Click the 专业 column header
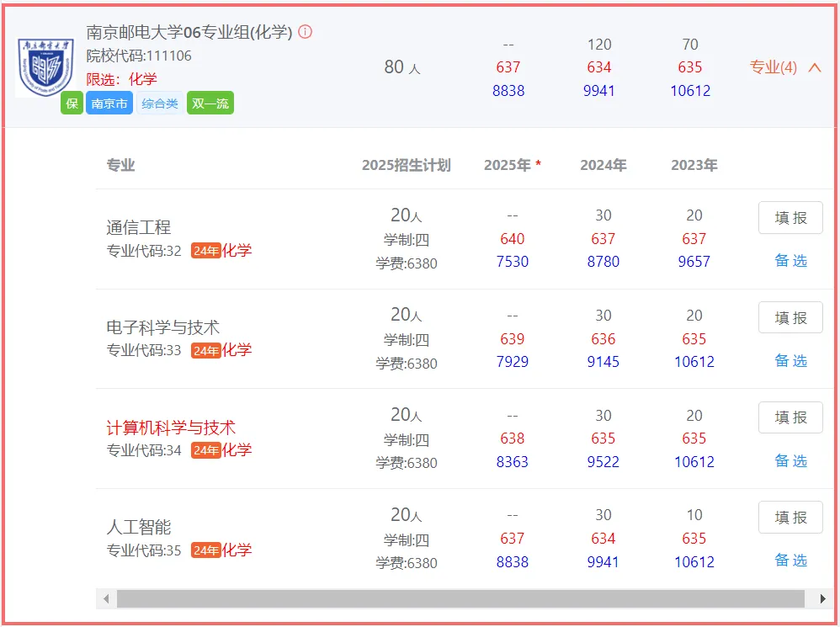Image resolution: width=840 pixels, height=627 pixels. [x=120, y=165]
